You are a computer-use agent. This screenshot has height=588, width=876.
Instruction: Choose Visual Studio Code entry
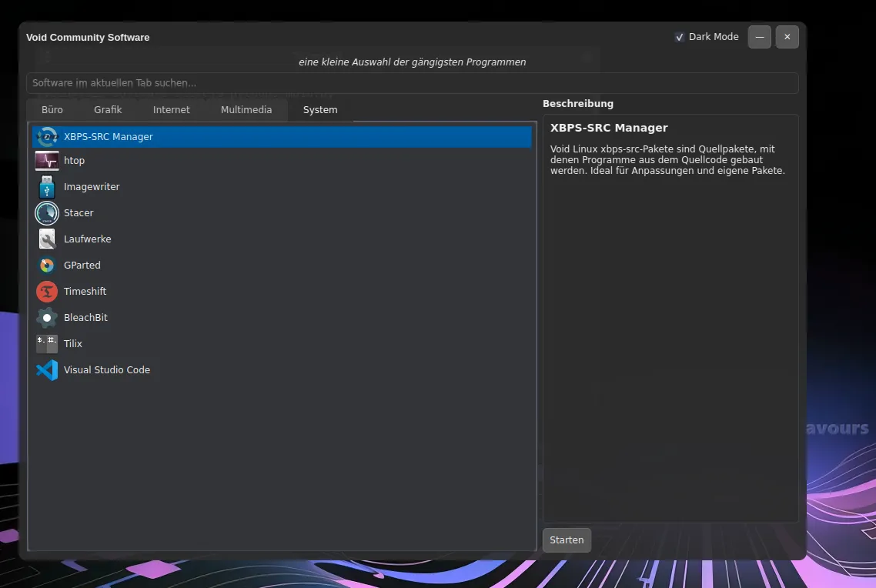[283, 369]
